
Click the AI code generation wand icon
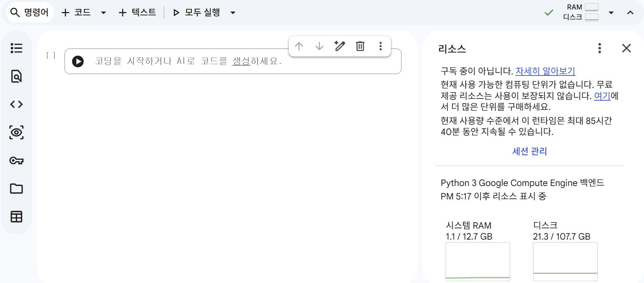[340, 46]
